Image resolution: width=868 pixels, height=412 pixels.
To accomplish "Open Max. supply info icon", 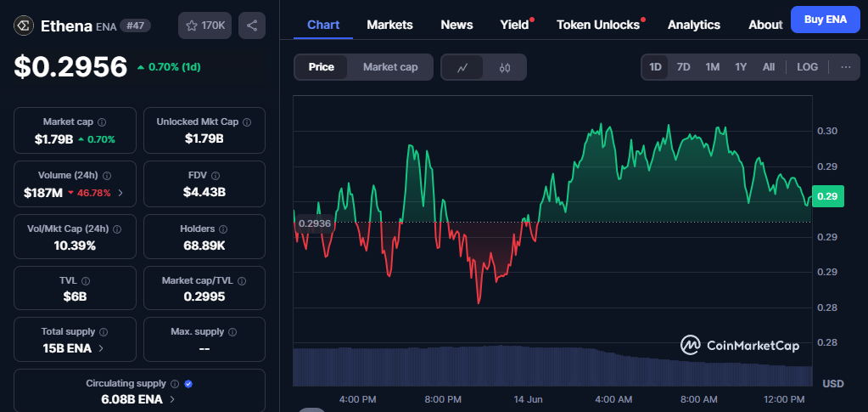I will point(232,332).
